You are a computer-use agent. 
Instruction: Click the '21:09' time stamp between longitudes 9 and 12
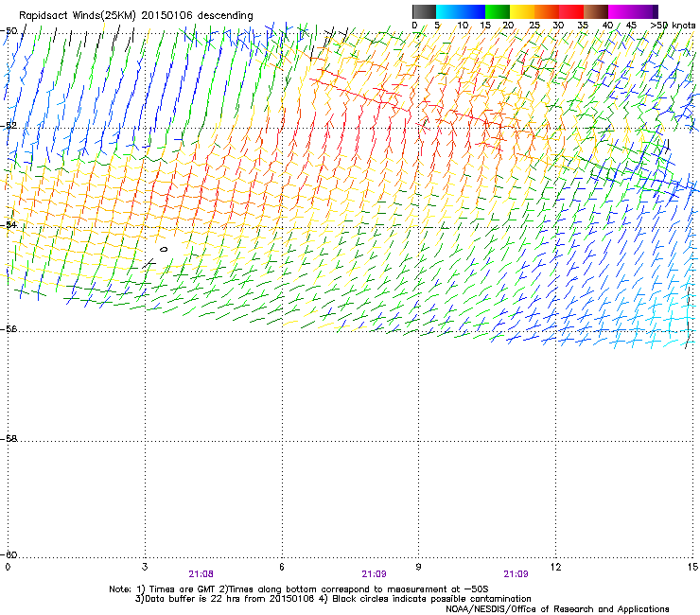pos(516,574)
